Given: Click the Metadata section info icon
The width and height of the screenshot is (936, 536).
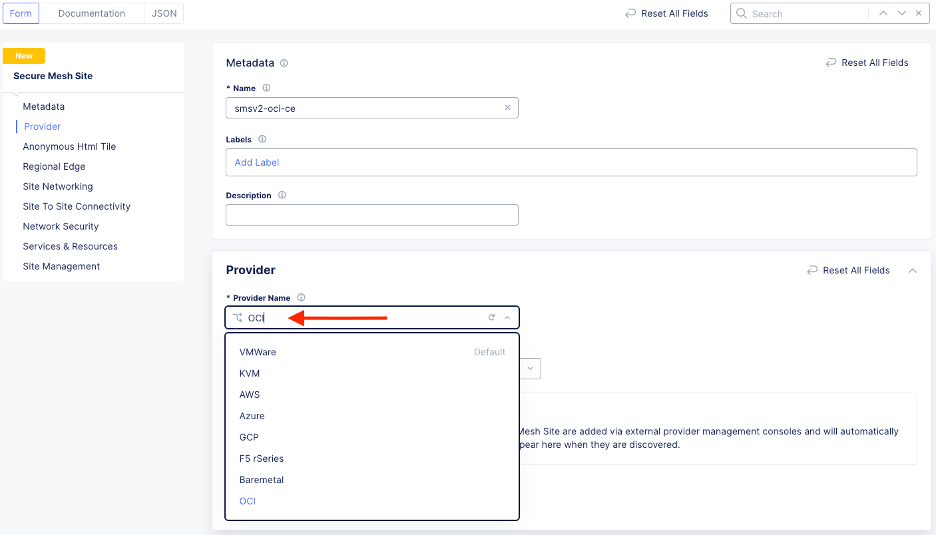Looking at the screenshot, I should point(284,63).
